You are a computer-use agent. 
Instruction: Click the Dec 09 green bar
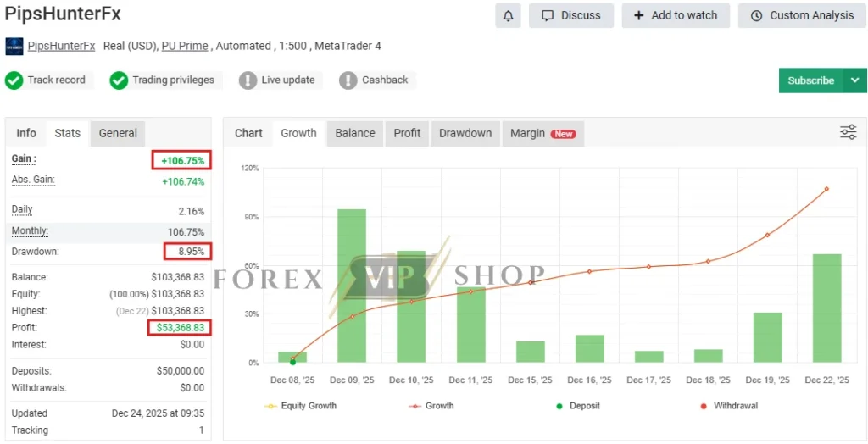coord(352,286)
